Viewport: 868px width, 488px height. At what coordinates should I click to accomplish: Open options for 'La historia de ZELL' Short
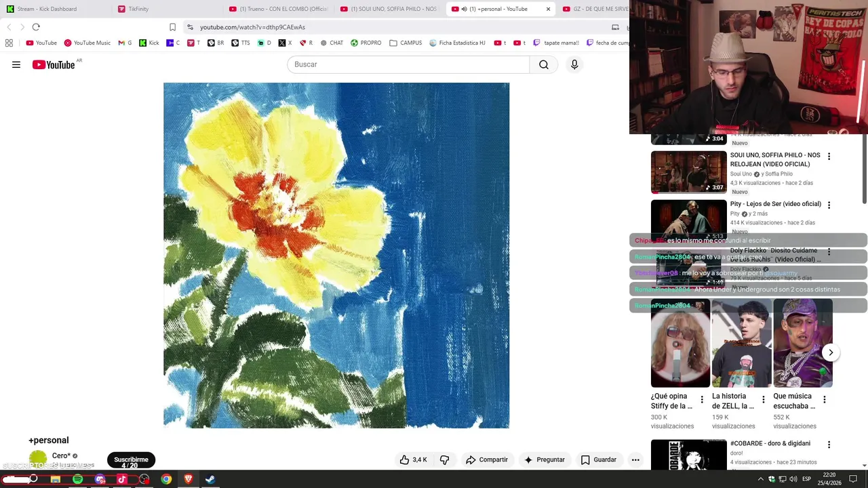[x=763, y=400]
